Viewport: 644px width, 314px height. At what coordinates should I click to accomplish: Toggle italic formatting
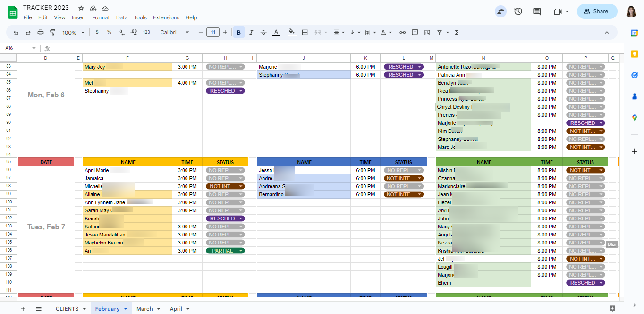pos(251,33)
